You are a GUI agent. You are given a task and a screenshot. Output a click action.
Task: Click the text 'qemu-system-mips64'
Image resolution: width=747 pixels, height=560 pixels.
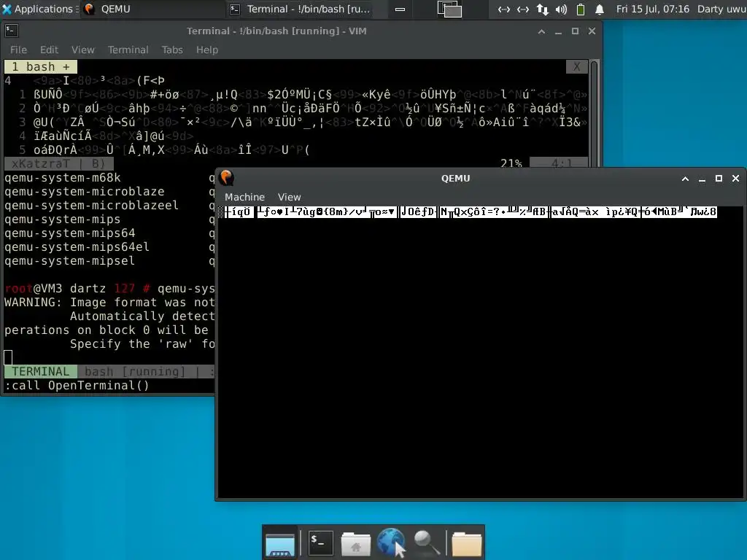(69, 233)
